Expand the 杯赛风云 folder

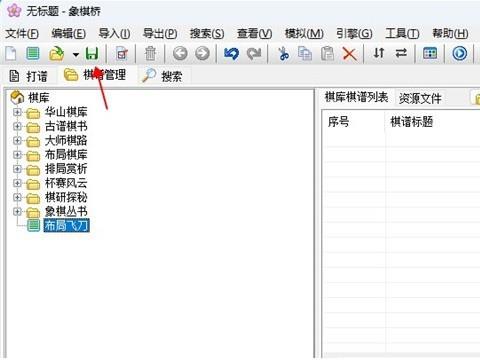17,183
